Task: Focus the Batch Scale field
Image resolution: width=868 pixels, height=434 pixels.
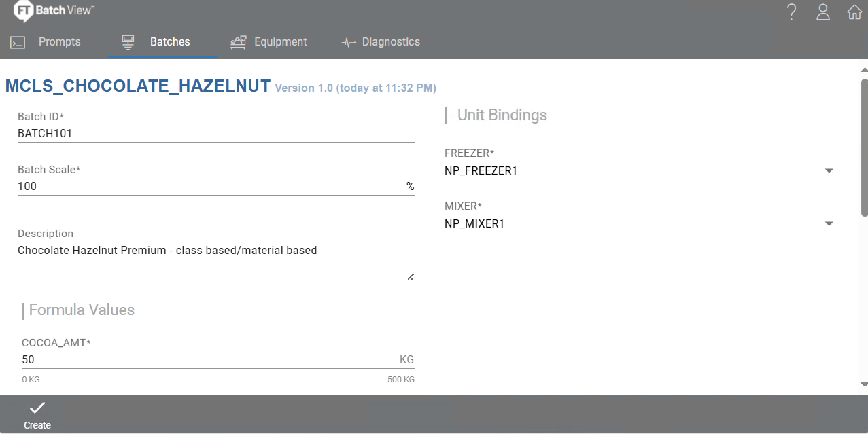Action: coord(215,187)
